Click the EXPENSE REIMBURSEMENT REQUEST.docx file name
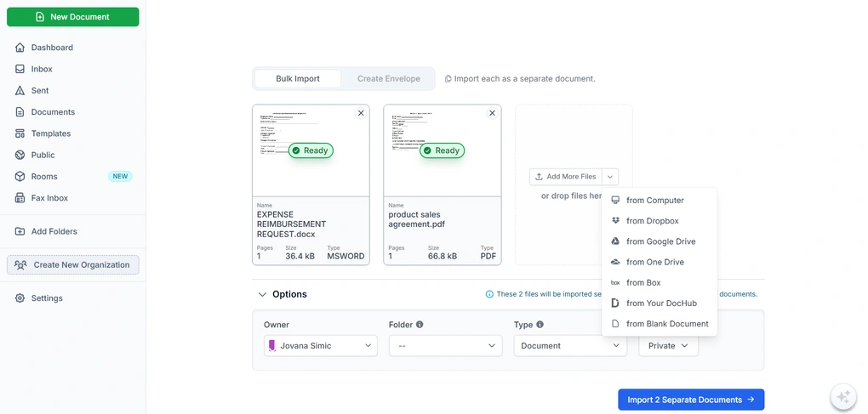The width and height of the screenshot is (868, 414). pyautogui.click(x=291, y=224)
